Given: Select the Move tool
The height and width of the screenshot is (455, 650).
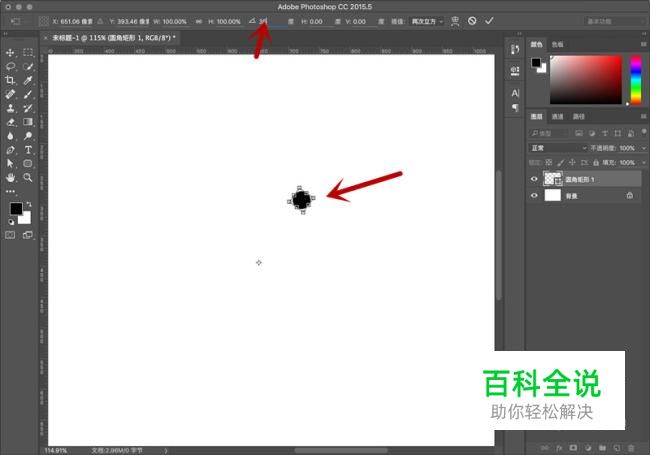Looking at the screenshot, I should pos(10,53).
